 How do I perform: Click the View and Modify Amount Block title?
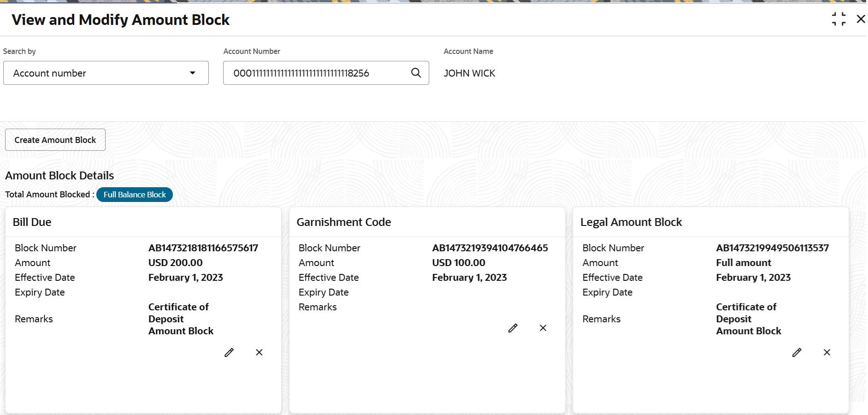tap(120, 20)
